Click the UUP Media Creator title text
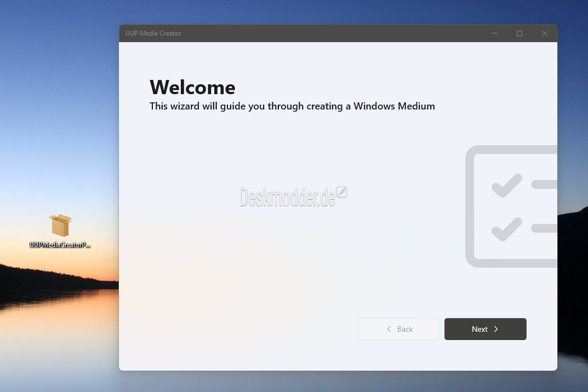This screenshot has width=588, height=392. coord(153,33)
